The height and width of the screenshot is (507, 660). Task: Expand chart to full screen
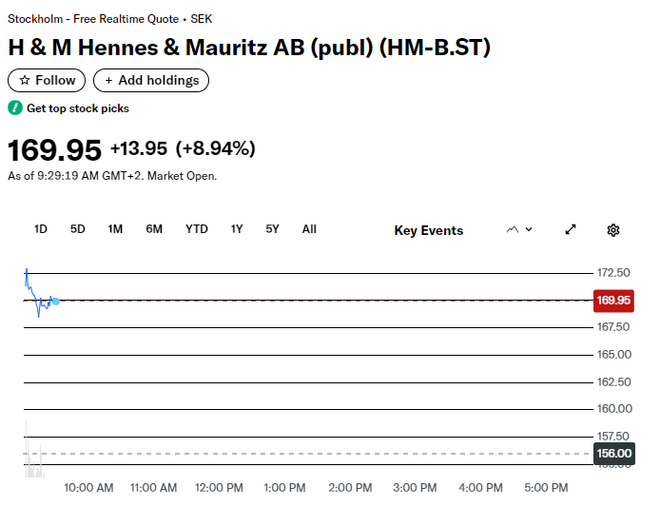571,229
